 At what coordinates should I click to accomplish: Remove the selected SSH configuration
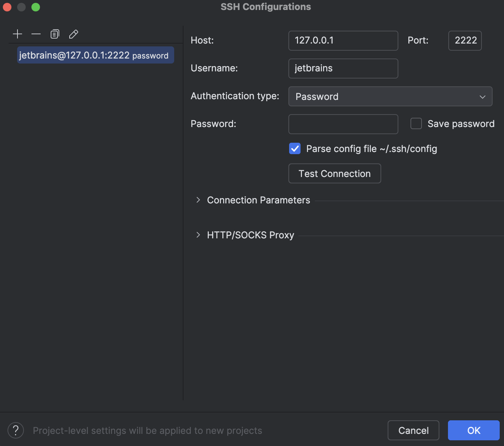(x=36, y=34)
